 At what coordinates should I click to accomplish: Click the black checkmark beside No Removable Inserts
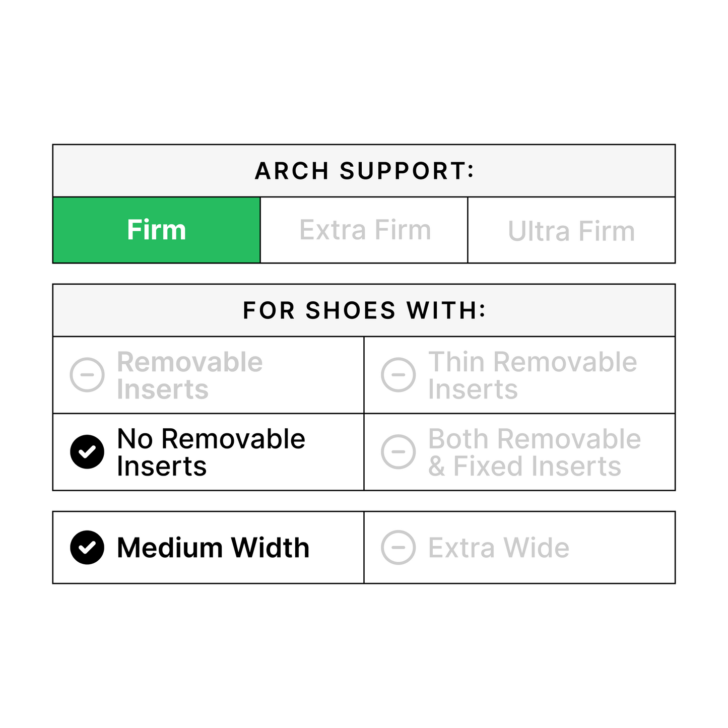point(87,452)
